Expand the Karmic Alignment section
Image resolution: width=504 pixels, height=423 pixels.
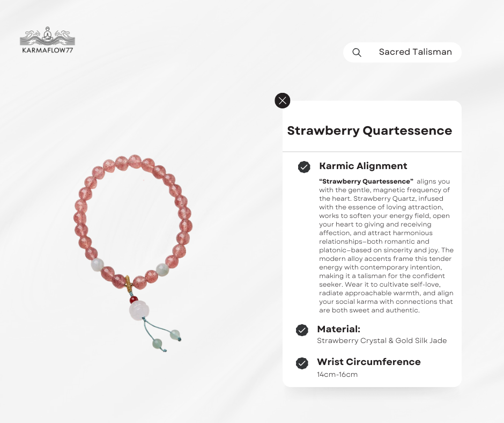coord(363,166)
